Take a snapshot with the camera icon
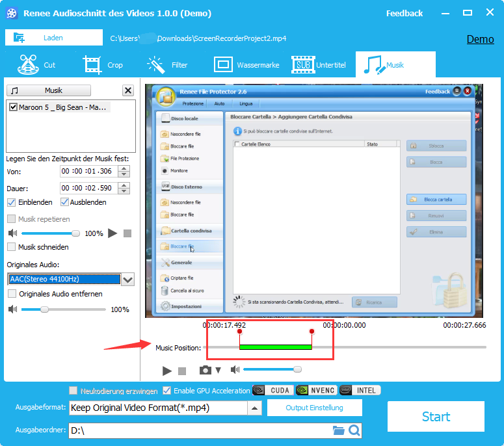Screen dimensions: 504x446 click(206, 370)
